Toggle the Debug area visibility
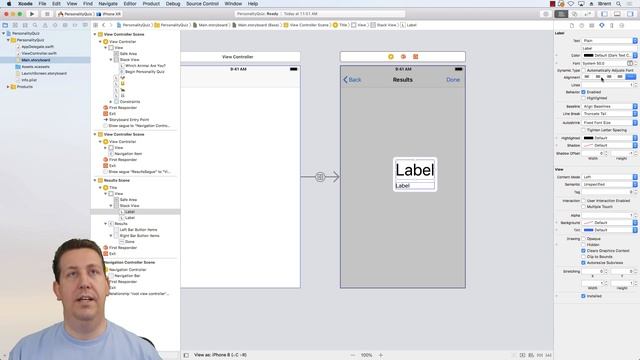The height and width of the screenshot is (360, 640). tap(617, 14)
